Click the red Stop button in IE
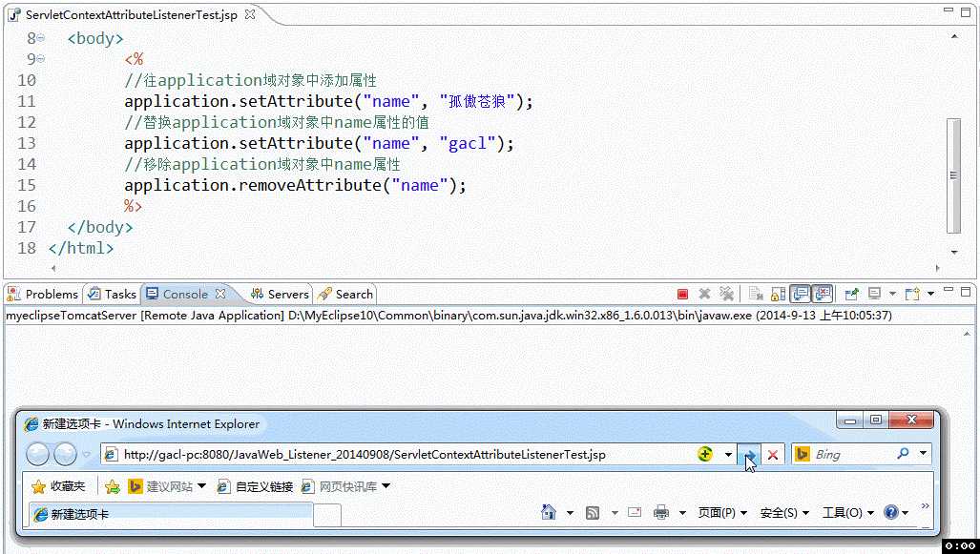This screenshot has width=980, height=554. click(773, 455)
